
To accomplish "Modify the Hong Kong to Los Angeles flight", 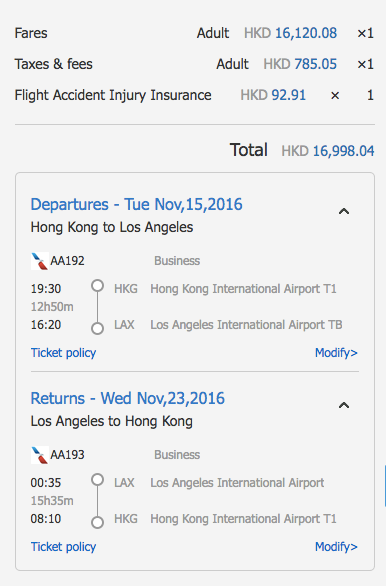I will tap(336, 353).
